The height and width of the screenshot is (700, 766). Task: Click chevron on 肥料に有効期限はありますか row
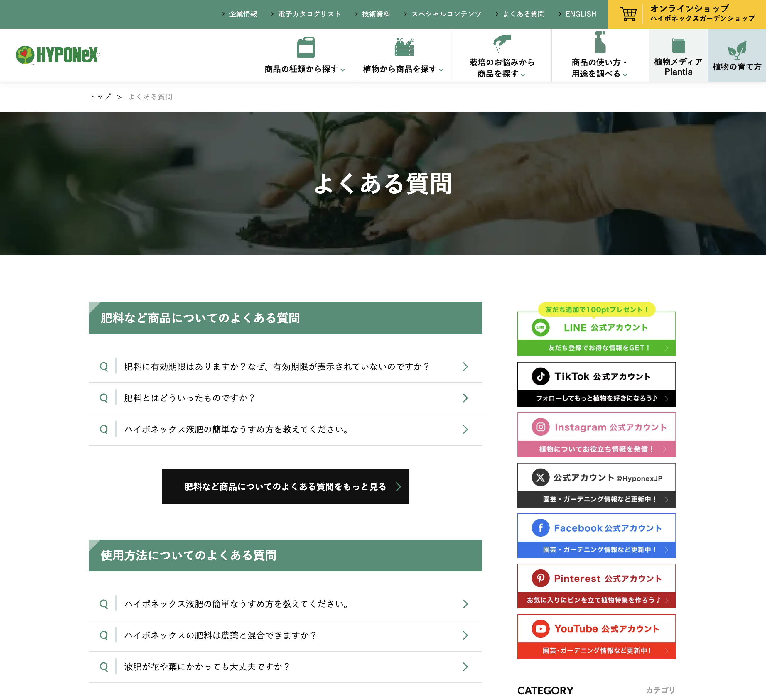click(x=465, y=366)
